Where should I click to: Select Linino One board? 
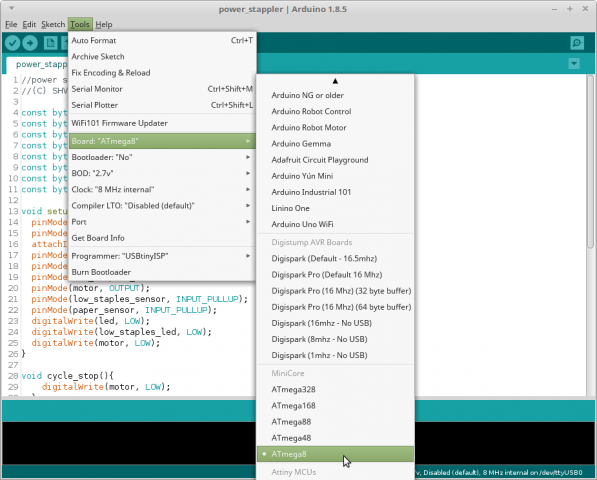click(335, 208)
